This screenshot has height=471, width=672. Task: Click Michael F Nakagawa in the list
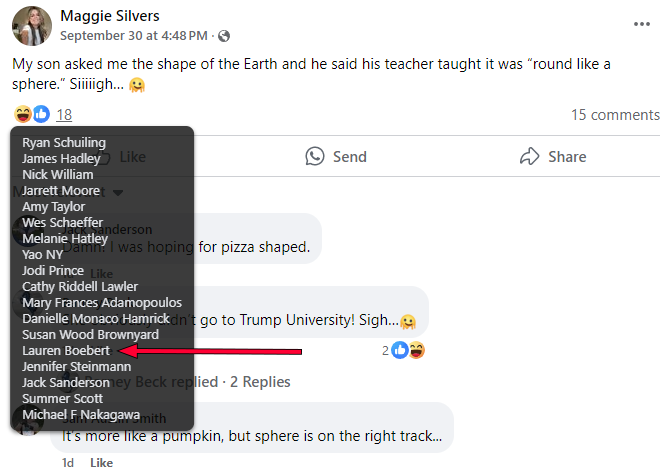(x=81, y=415)
